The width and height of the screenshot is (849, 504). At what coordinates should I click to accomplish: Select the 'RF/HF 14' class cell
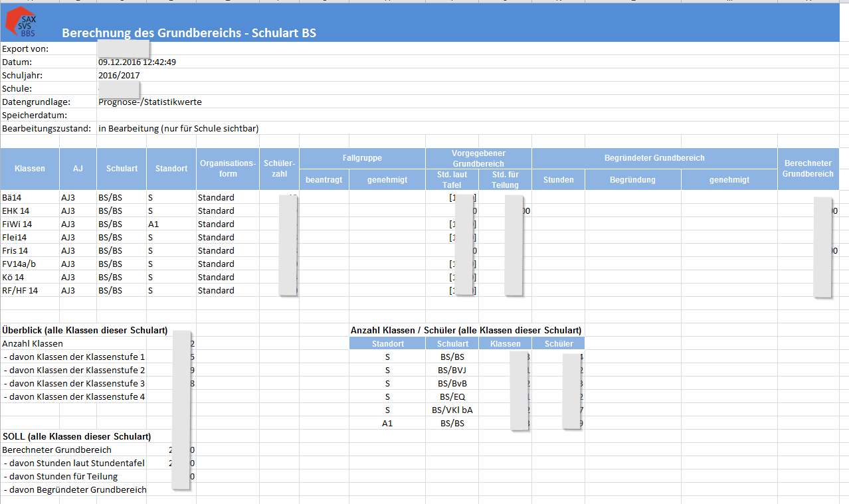20,290
